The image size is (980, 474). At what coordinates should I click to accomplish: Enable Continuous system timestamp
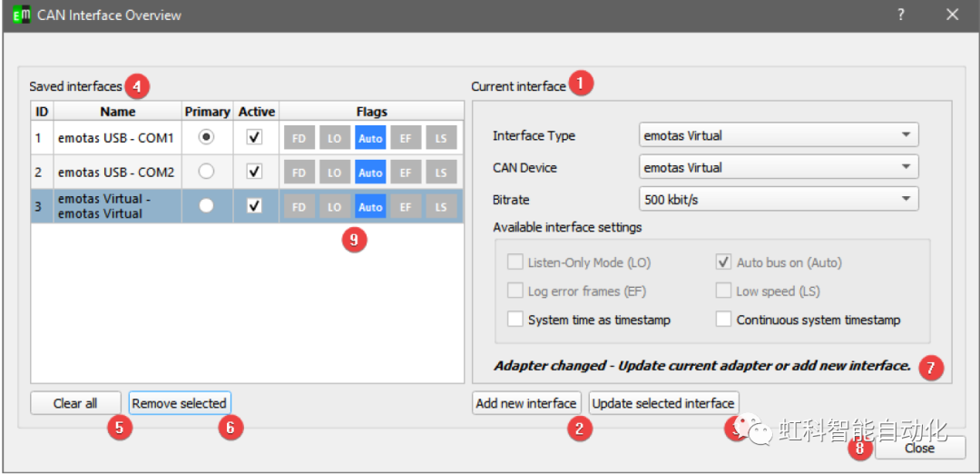click(x=723, y=320)
